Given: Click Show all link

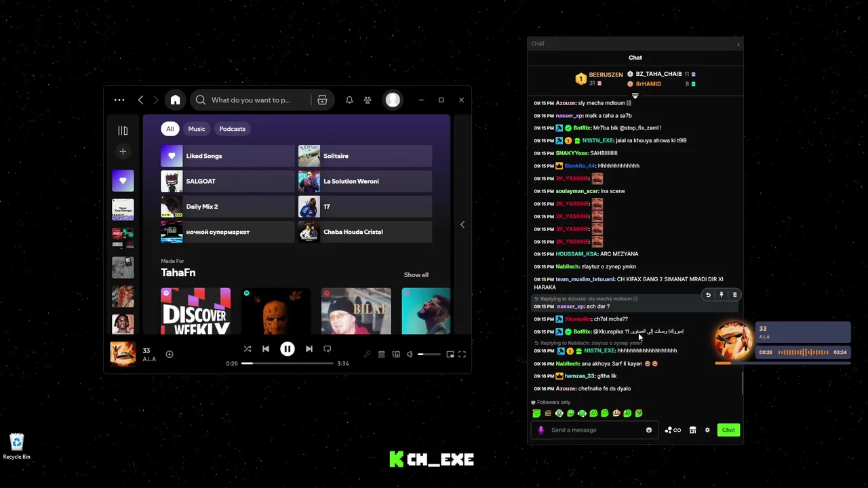Looking at the screenshot, I should click(x=416, y=275).
